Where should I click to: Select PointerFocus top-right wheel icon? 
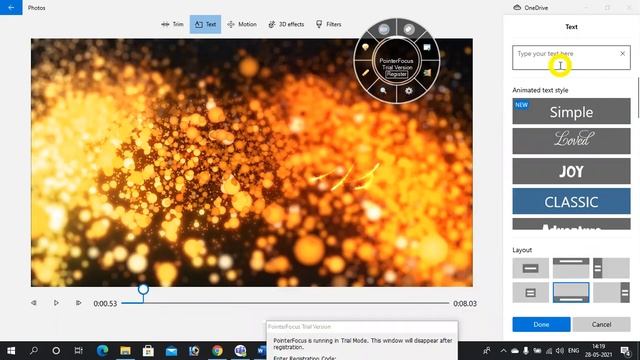pyautogui.click(x=409, y=29)
